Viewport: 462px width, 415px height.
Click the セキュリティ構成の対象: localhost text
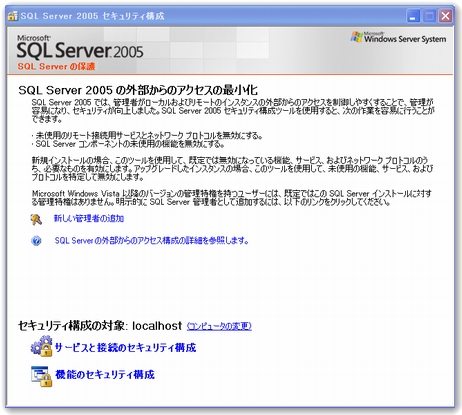[x=100, y=326]
